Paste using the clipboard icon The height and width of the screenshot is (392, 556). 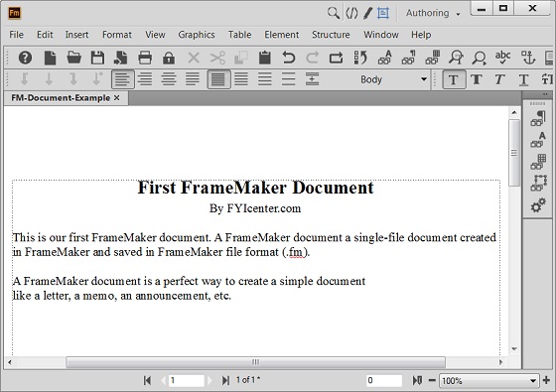coord(265,58)
